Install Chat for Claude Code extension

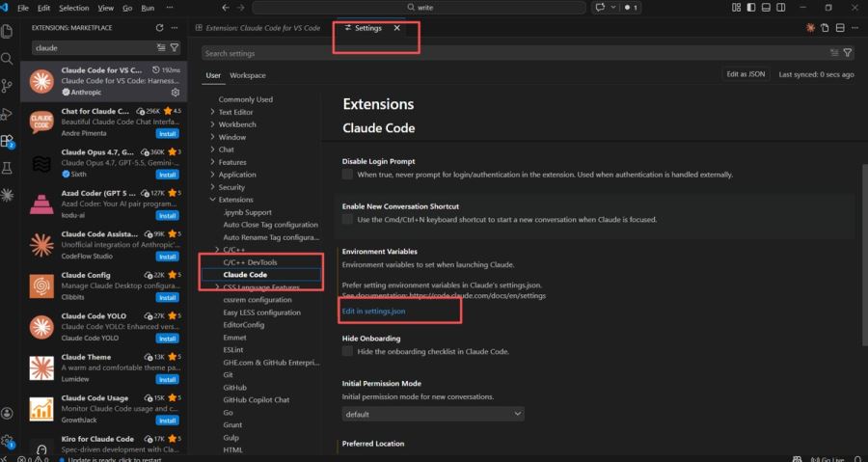tap(167, 134)
